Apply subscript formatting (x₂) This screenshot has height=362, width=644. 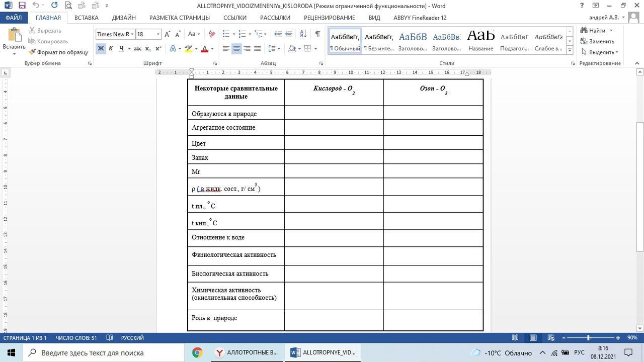(148, 49)
